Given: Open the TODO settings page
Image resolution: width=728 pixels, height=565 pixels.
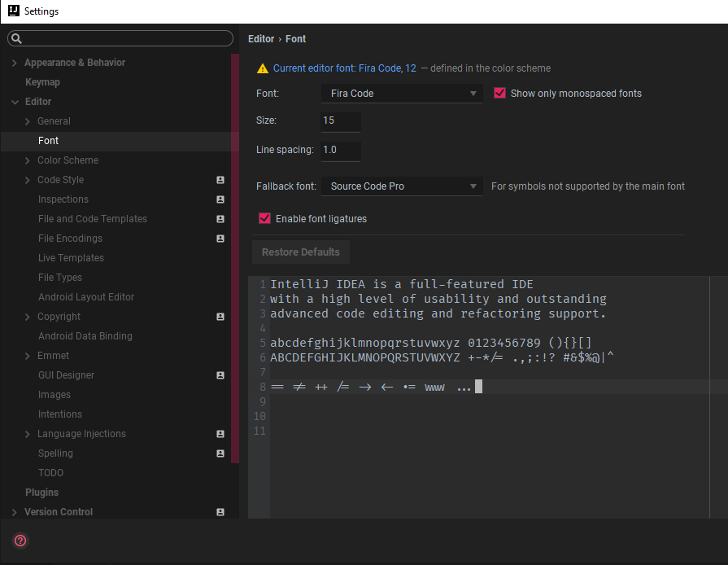Looking at the screenshot, I should [50, 472].
